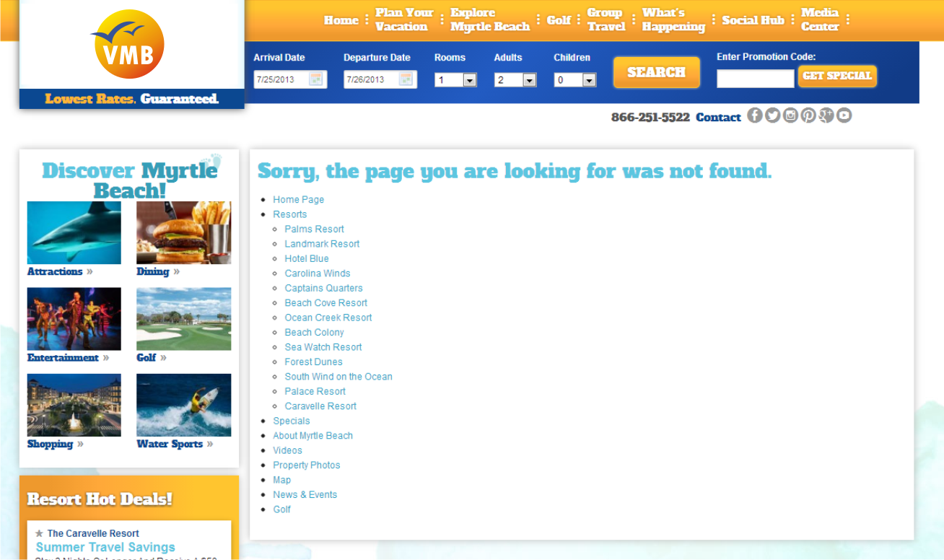Click the Search button

point(657,72)
